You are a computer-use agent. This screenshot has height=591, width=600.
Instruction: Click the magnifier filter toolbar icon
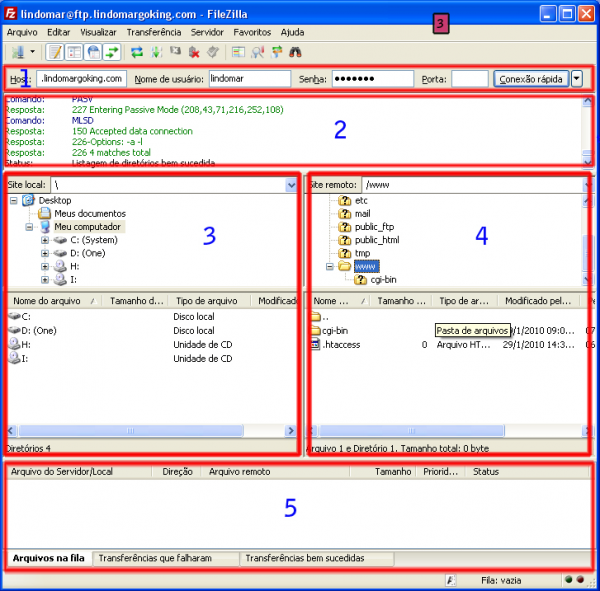point(258,52)
